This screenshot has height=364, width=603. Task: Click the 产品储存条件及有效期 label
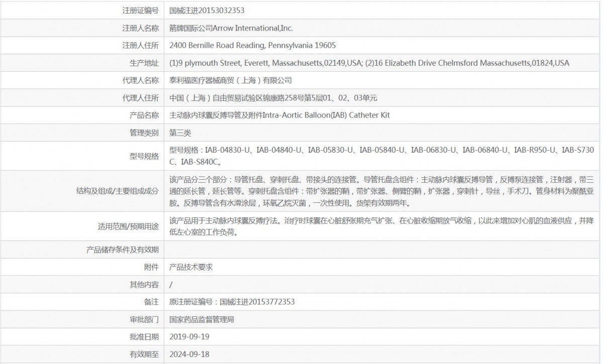(122, 250)
